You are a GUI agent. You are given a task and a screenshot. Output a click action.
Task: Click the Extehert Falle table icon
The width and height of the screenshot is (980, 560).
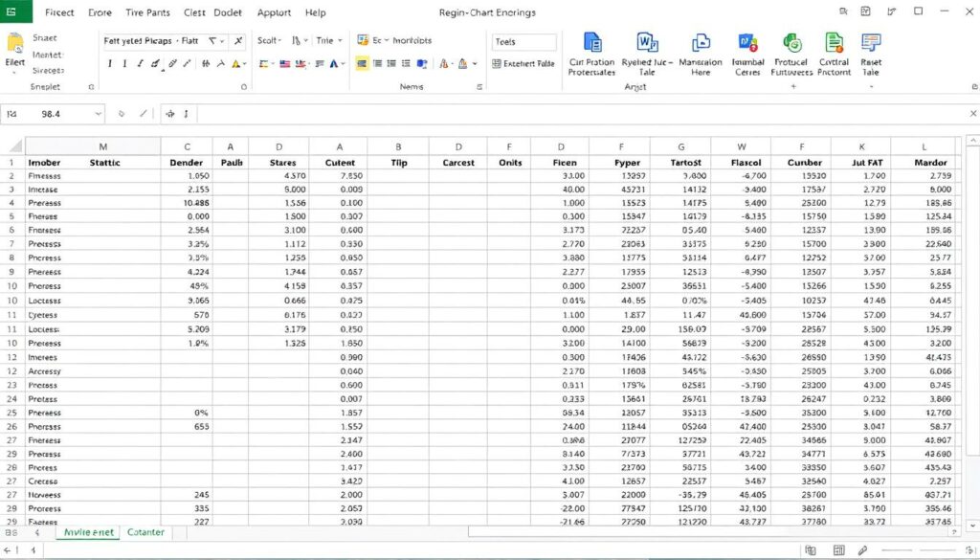point(497,64)
